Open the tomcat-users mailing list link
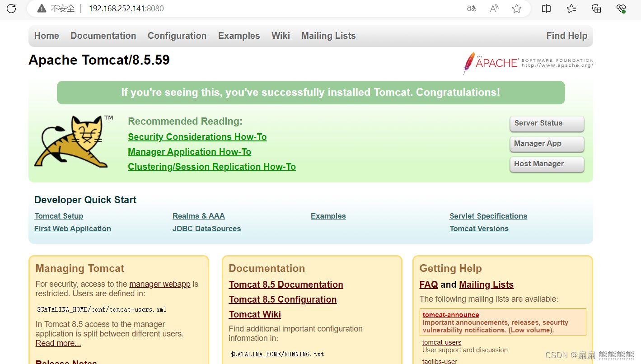This screenshot has width=641, height=364. [442, 342]
